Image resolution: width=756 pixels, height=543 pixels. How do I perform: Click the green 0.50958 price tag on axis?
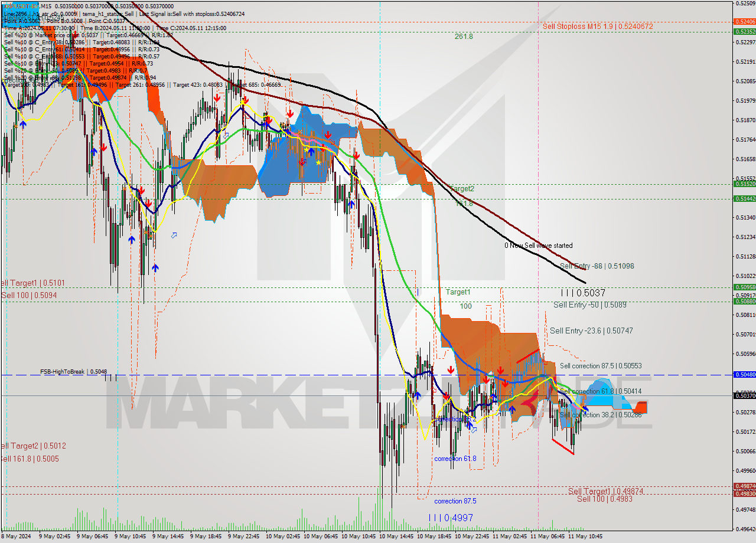coord(744,287)
